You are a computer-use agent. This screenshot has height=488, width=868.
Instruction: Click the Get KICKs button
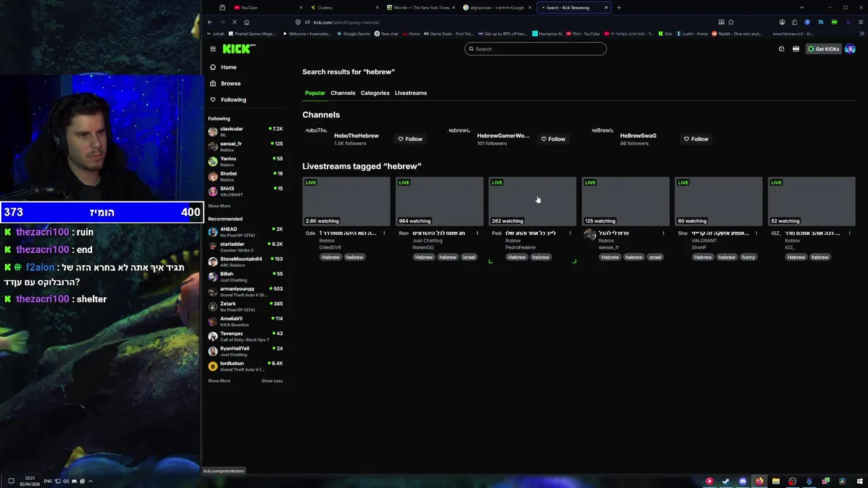[x=823, y=49]
